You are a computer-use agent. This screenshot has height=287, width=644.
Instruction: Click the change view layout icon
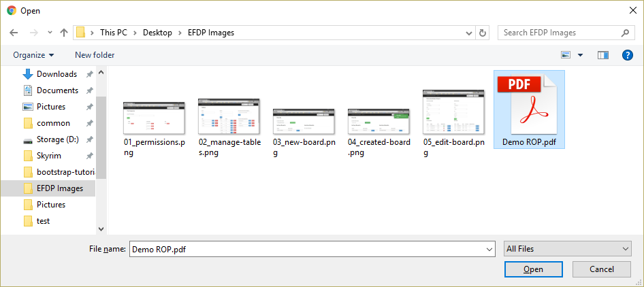[x=566, y=55]
